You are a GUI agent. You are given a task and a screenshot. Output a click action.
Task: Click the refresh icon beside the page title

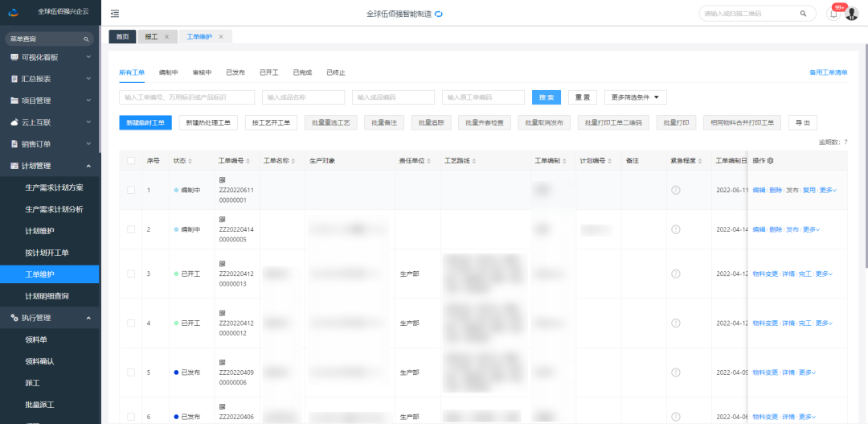click(x=439, y=14)
